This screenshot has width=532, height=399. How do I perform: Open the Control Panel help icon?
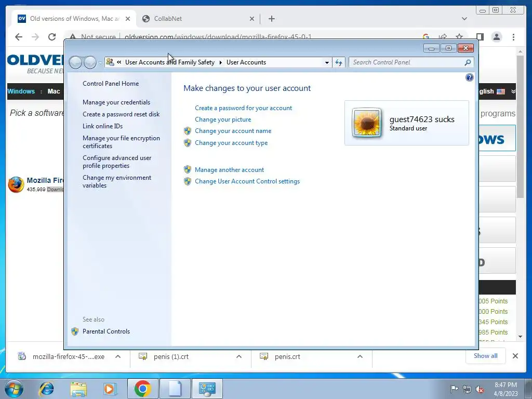click(x=469, y=78)
